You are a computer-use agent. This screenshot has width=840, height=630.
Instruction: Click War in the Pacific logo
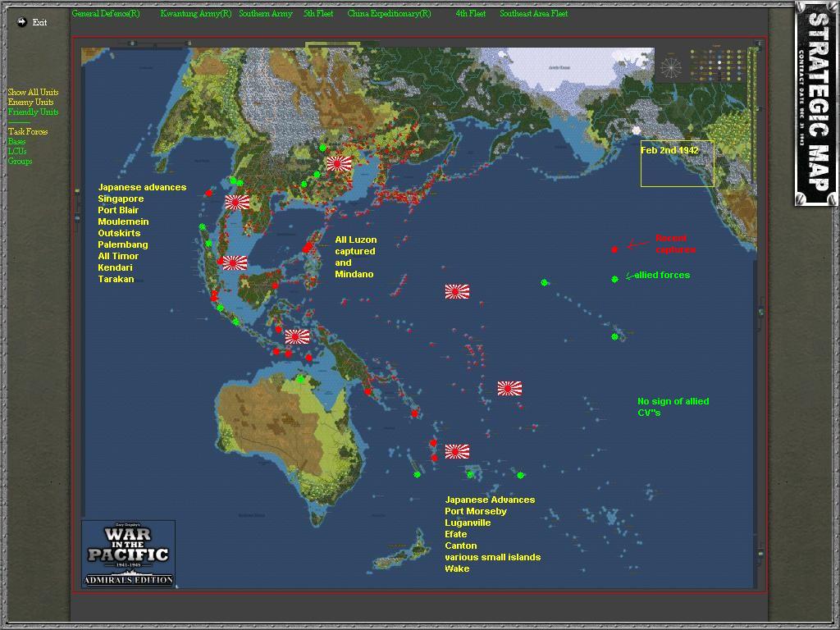129,554
